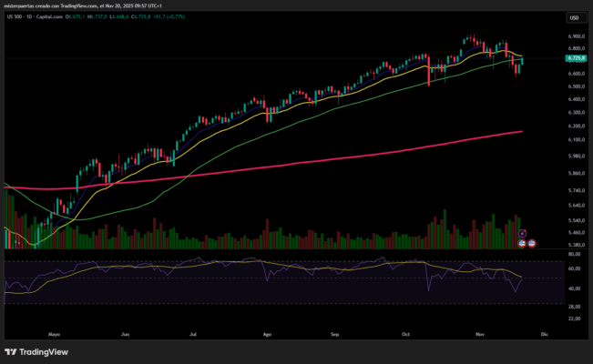Select the Oct label on time axis
Viewport: 593px width, 364px height.
click(405, 335)
